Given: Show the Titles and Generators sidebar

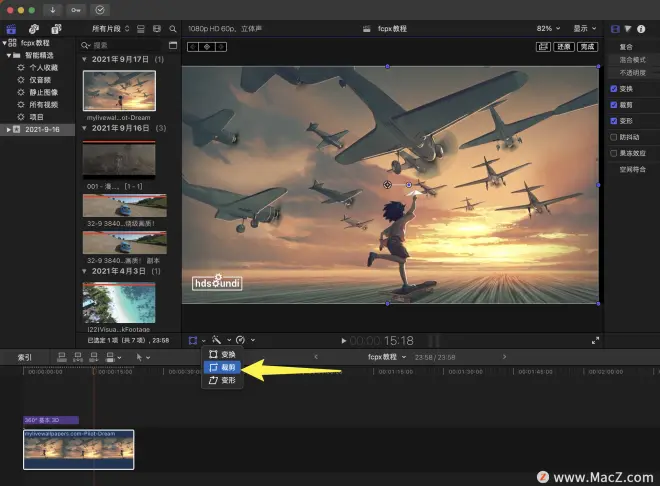Looking at the screenshot, I should pyautogui.click(x=56, y=29).
